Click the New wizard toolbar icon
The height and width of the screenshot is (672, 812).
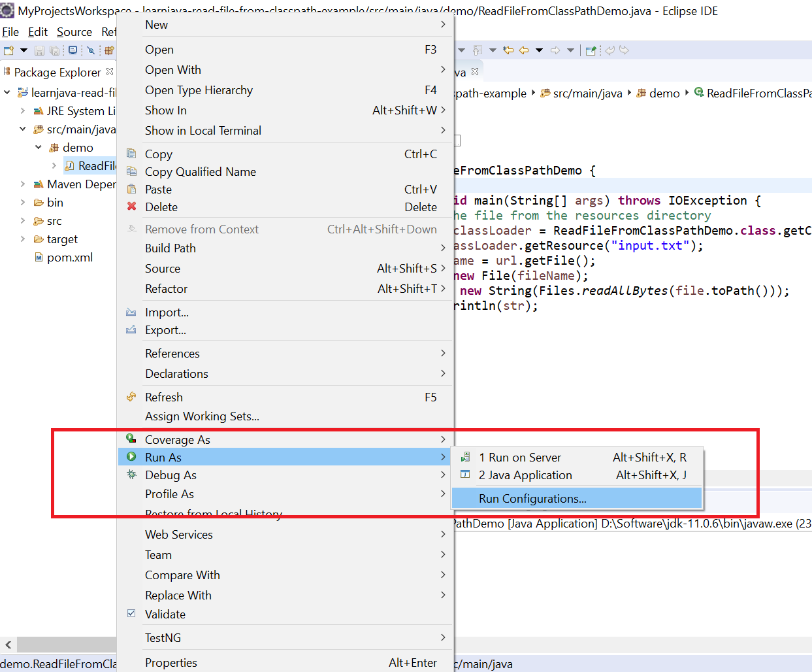coord(8,50)
